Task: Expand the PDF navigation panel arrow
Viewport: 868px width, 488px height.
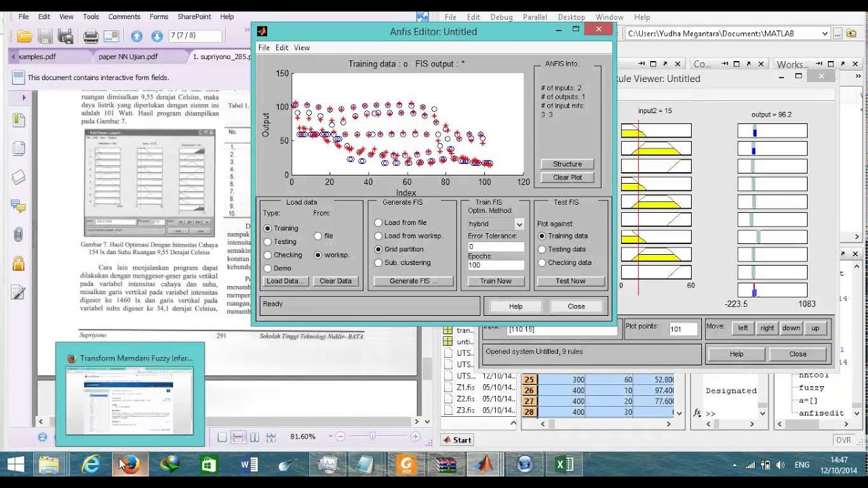Action: click(24, 98)
